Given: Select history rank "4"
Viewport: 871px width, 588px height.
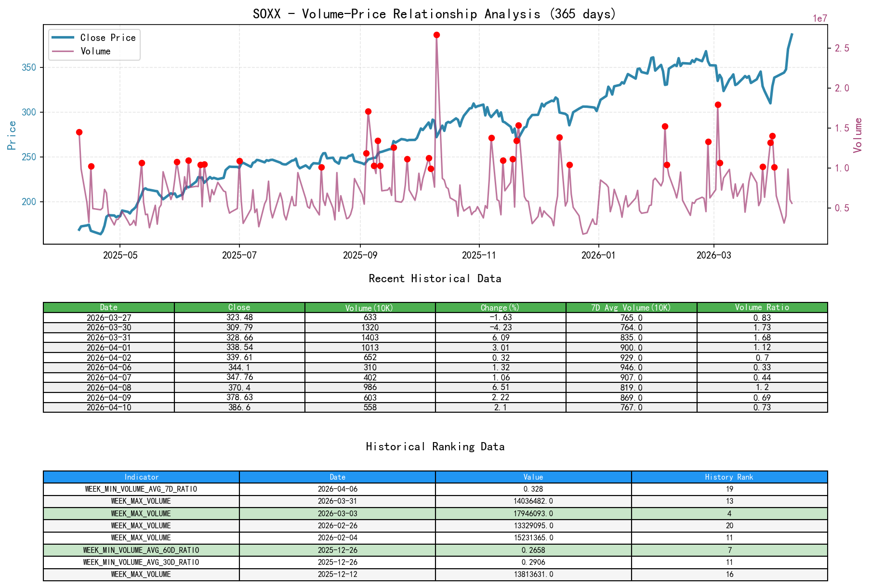Looking at the screenshot, I should click(x=729, y=514).
